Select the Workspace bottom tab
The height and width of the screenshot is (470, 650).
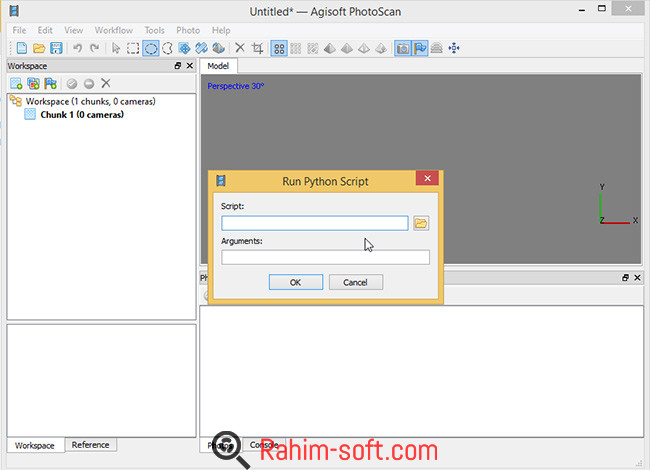click(35, 446)
